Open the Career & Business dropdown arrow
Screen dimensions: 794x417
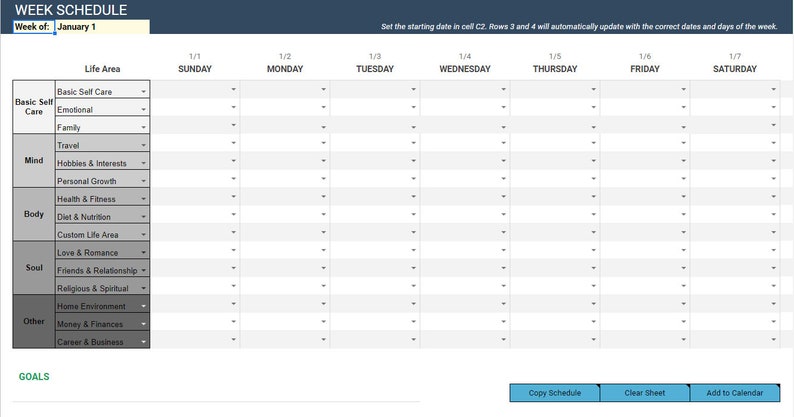click(x=143, y=342)
